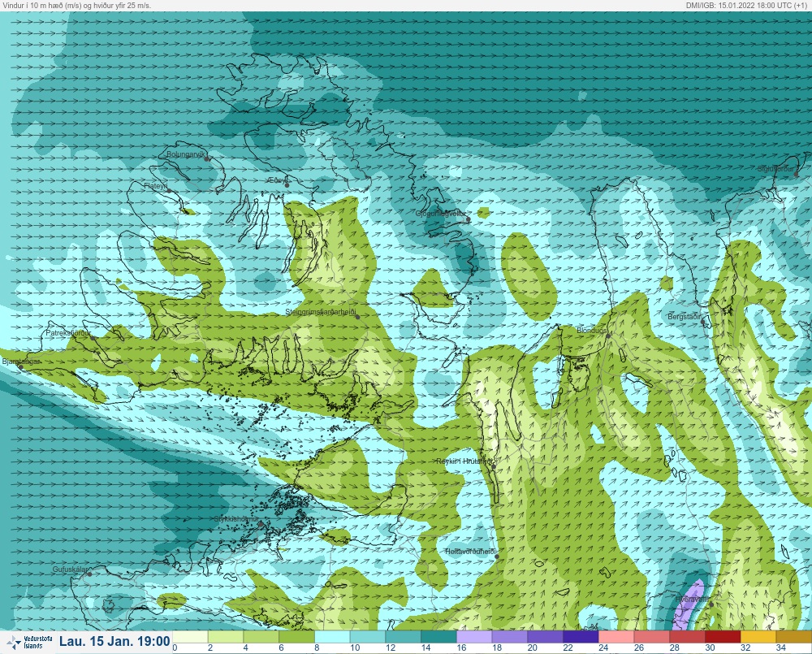The height and width of the screenshot is (654, 812).
Task: Click the Gufuskálar station label
Action: [70, 570]
